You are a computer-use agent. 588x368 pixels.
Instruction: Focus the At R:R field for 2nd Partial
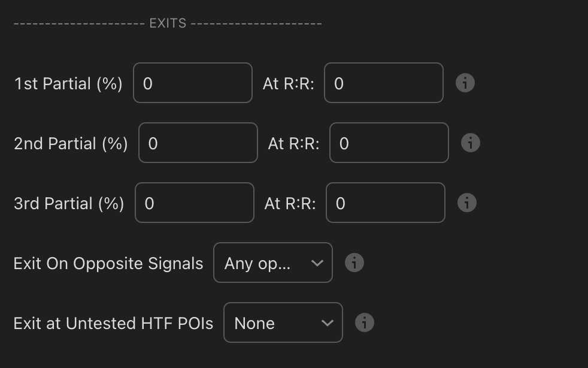(x=389, y=143)
